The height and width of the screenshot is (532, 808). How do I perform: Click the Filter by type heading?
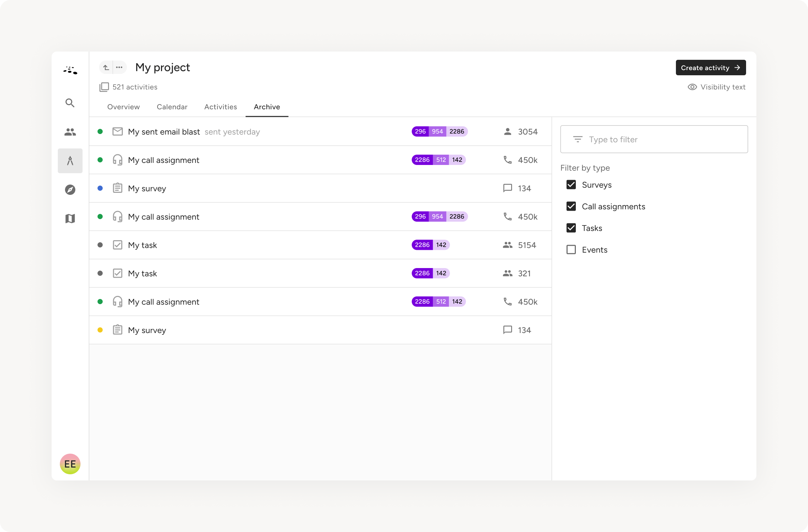585,168
